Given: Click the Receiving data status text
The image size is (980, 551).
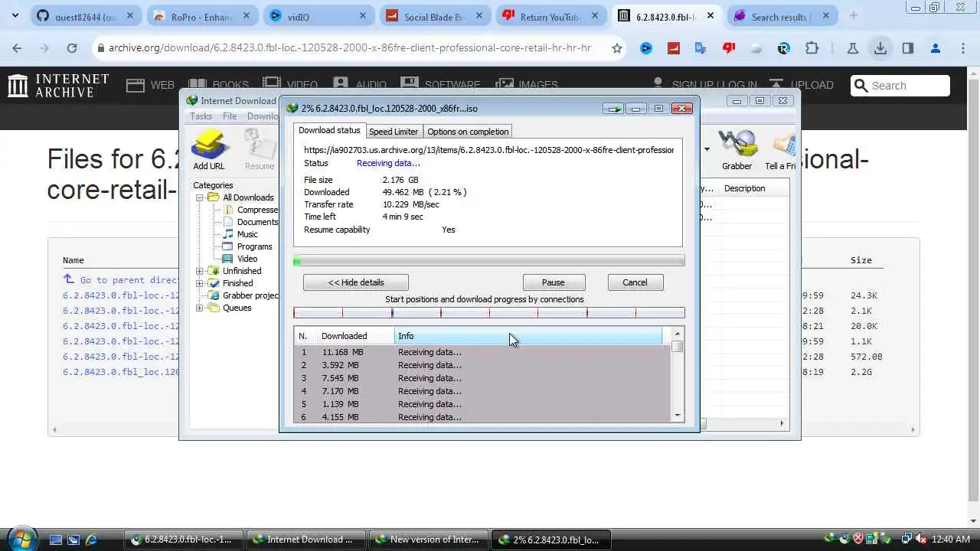Looking at the screenshot, I should (x=388, y=163).
